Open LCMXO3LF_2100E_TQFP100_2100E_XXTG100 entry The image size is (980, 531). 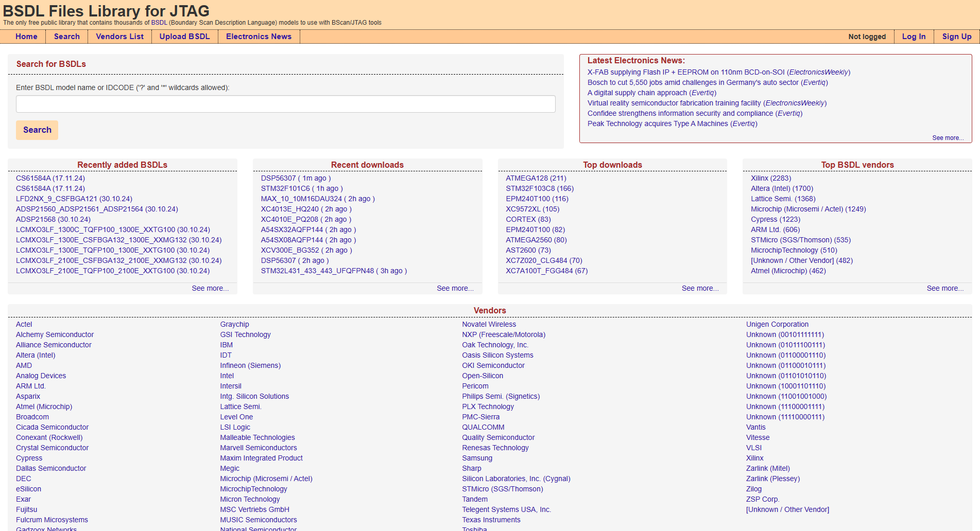point(113,271)
